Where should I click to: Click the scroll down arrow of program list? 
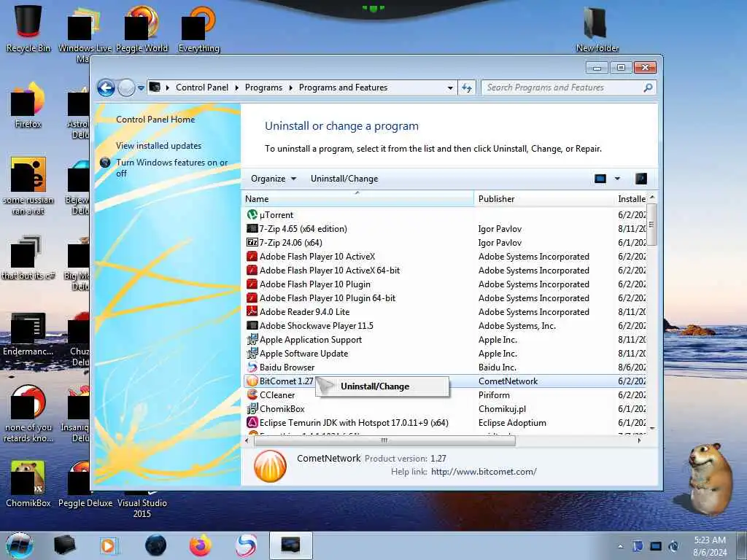(652, 429)
